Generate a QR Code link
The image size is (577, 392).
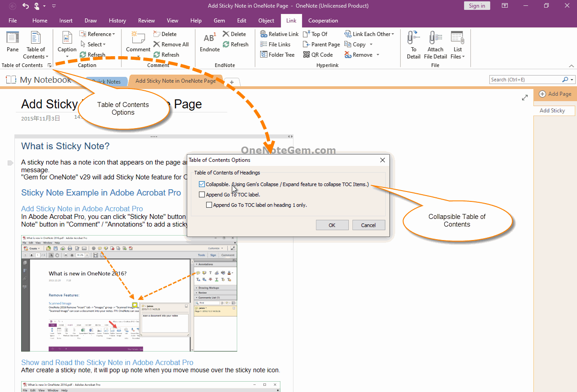(x=319, y=54)
